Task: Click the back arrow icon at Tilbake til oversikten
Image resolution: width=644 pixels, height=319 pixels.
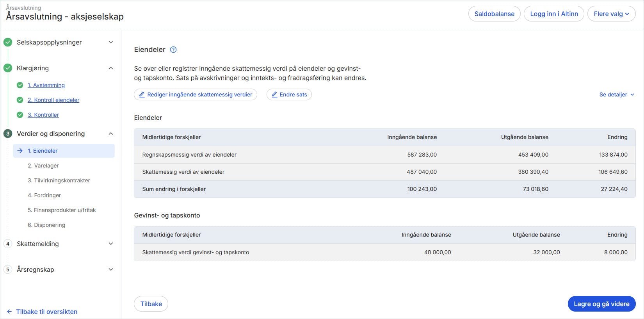Action: pos(9,312)
